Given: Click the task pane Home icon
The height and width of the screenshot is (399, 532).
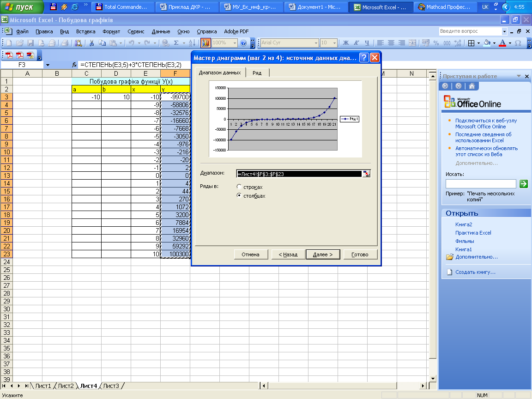Looking at the screenshot, I should click(x=472, y=86).
